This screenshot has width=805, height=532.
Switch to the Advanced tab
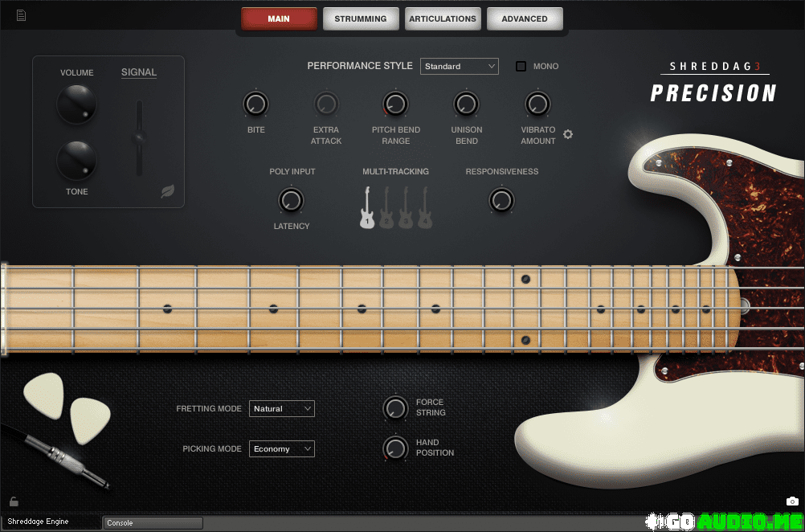click(x=525, y=19)
